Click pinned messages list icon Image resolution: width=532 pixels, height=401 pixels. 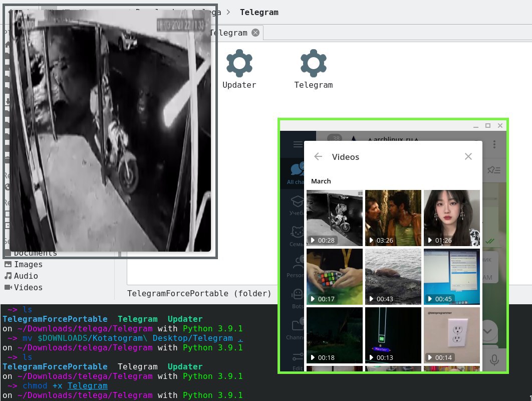tap(494, 170)
